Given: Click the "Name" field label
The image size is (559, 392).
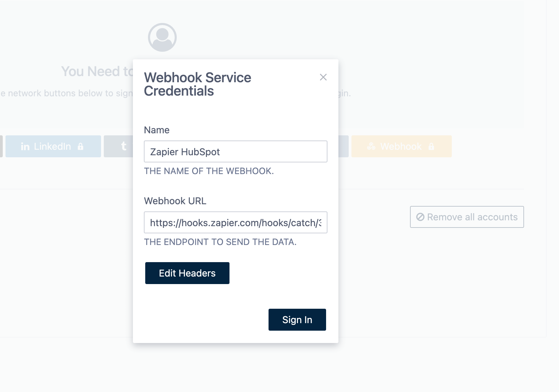Looking at the screenshot, I should click(157, 130).
